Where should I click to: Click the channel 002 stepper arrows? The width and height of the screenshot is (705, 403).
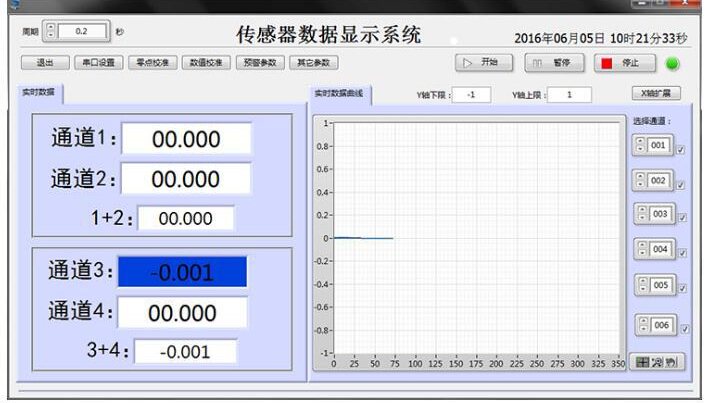(641, 180)
